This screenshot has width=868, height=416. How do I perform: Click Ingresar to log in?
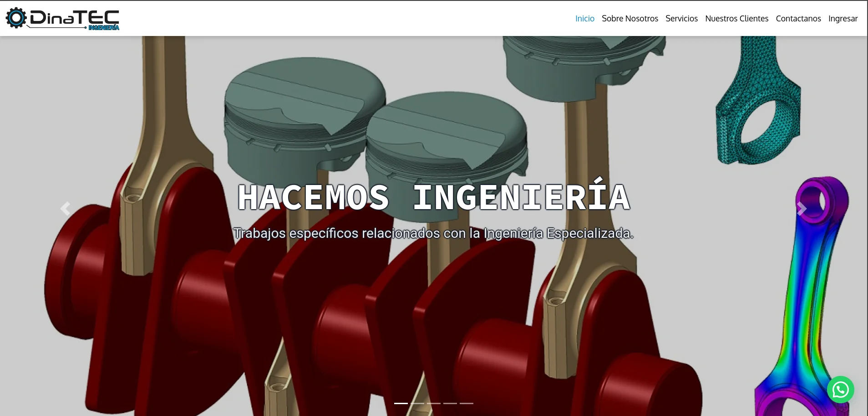[x=843, y=19]
